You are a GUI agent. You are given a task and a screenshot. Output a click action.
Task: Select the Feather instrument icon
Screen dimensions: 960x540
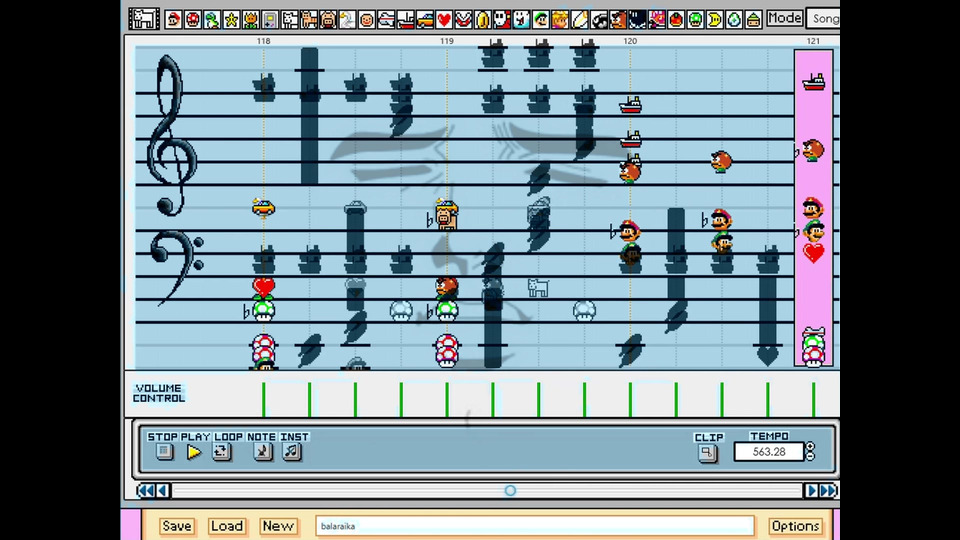coord(580,20)
